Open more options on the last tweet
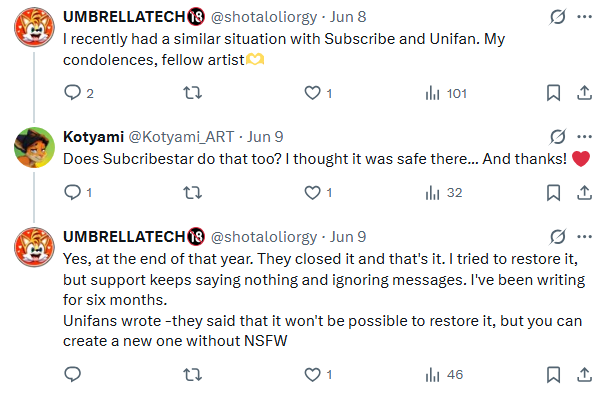Image resolution: width=599 pixels, height=396 pixels. pyautogui.click(x=584, y=237)
